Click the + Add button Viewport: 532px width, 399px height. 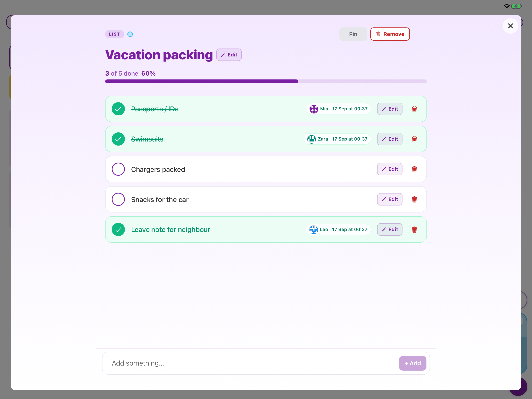coord(413,363)
